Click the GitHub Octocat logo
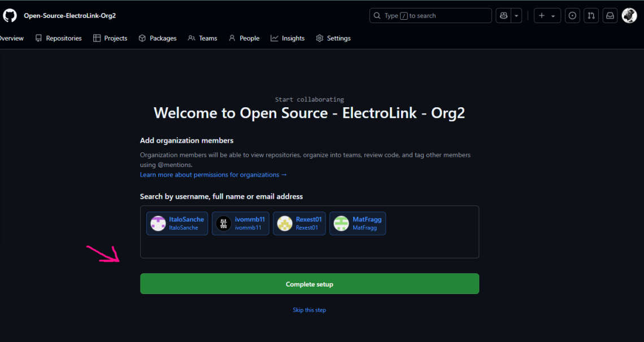Image resolution: width=644 pixels, height=342 pixels. [10, 16]
